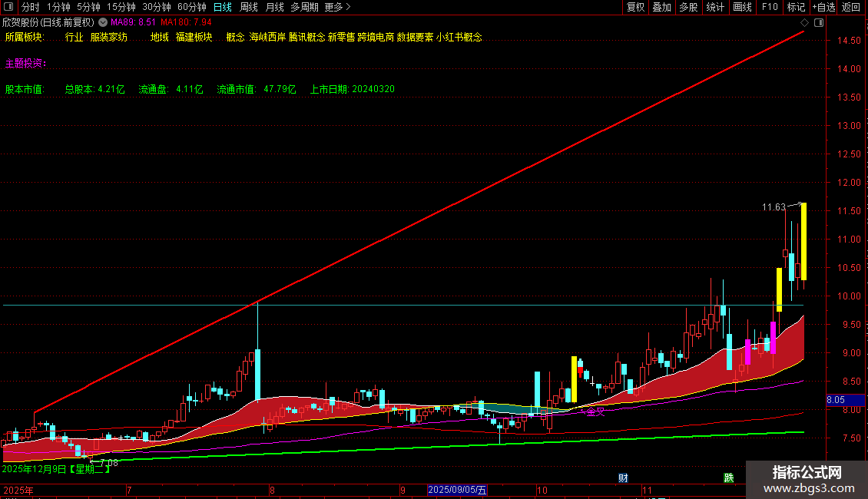
Task: Click the 叠加 overlay button
Action: [x=662, y=7]
